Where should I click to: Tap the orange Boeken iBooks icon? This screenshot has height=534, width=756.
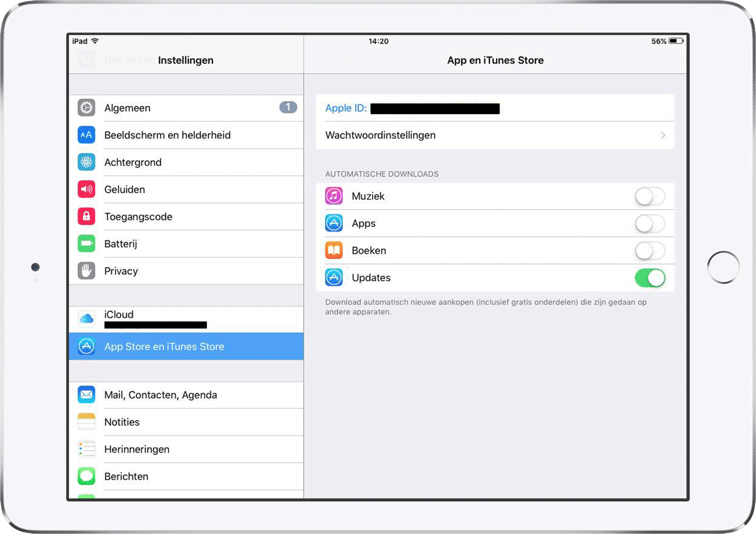click(x=334, y=250)
